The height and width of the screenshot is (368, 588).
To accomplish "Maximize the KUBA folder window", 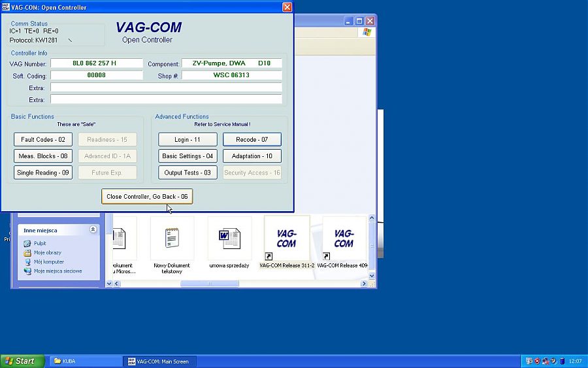I will [359, 21].
